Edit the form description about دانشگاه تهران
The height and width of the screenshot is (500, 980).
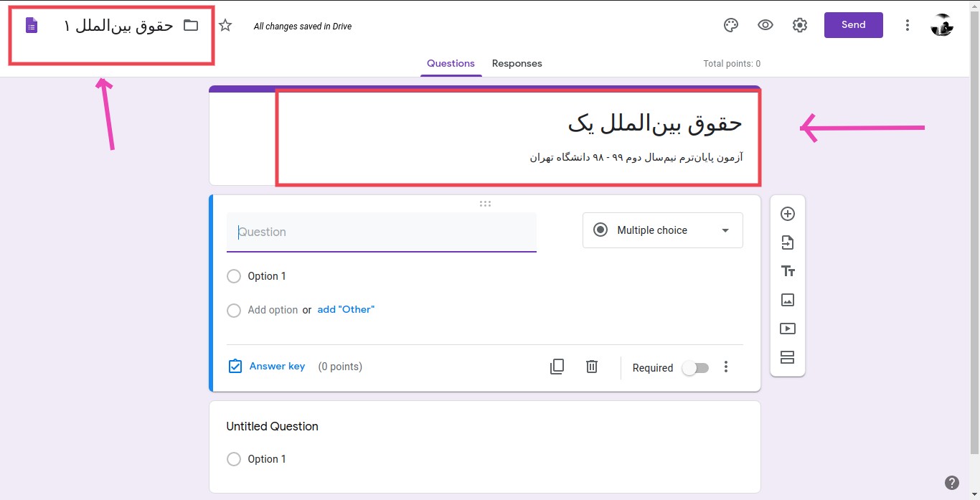(636, 157)
